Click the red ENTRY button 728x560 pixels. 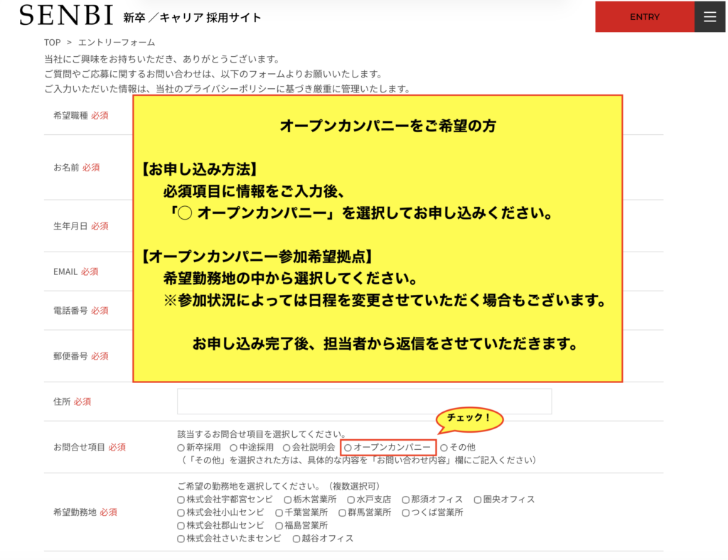coord(644,17)
